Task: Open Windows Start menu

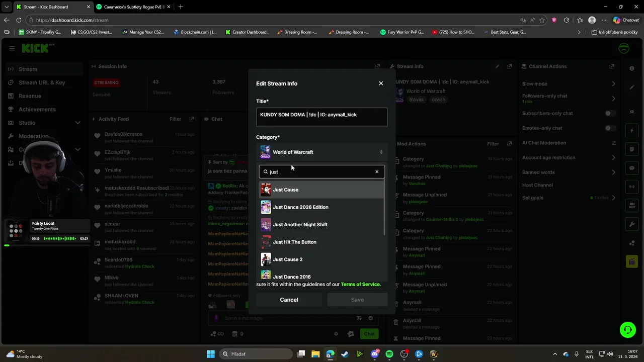Action: pos(211,354)
